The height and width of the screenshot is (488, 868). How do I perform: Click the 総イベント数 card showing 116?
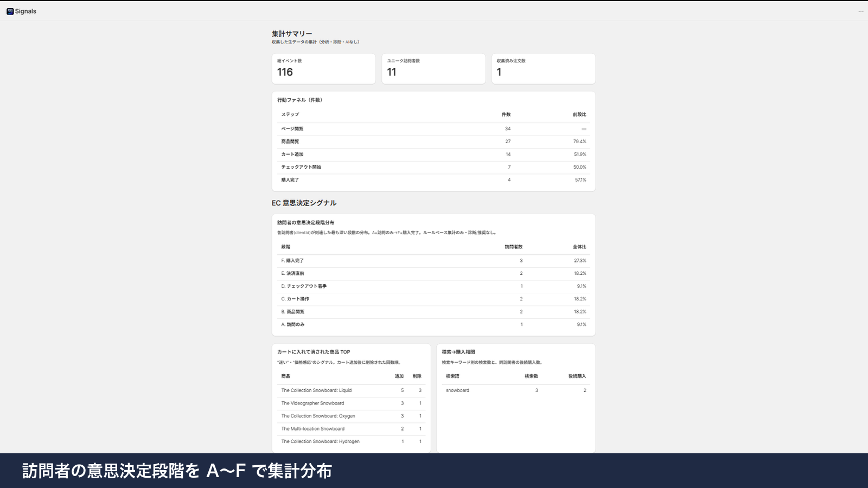point(324,69)
